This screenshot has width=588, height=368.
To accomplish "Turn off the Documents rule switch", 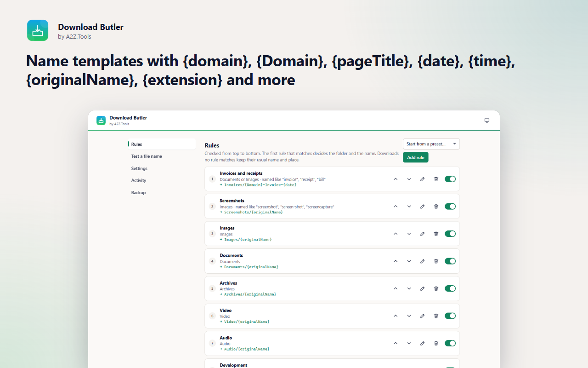I will click(450, 261).
